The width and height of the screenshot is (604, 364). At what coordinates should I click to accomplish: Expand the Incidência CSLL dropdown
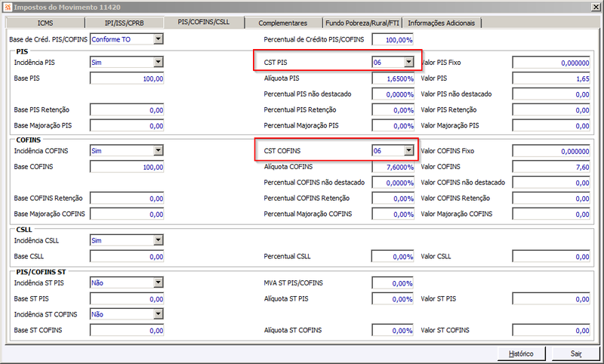pyautogui.click(x=159, y=240)
